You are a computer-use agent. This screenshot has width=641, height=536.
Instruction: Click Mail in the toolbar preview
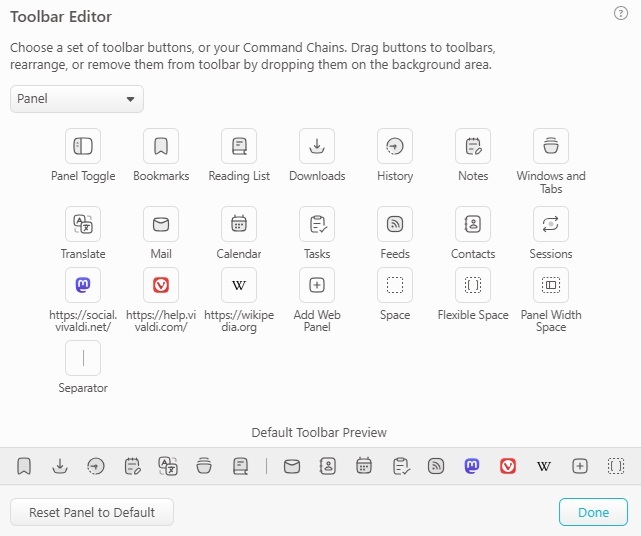[x=292, y=466]
